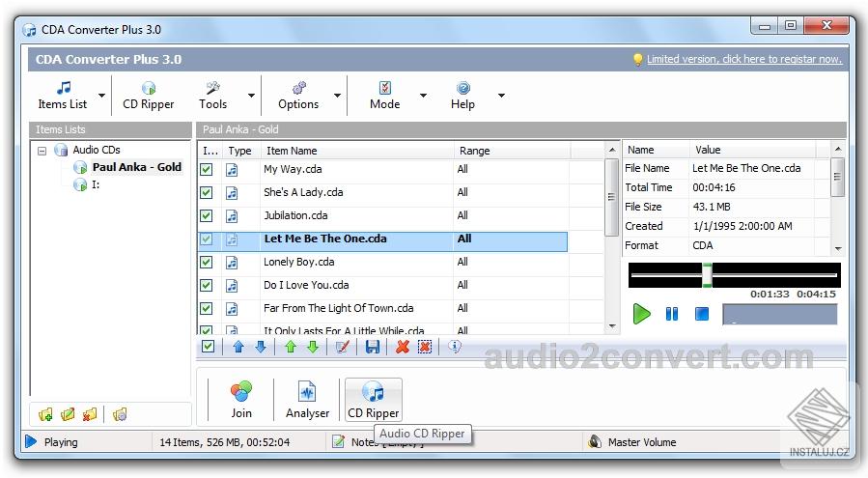Select Paul Anka - Gold in the tree
Viewport: 868px width, 478px height.
pyautogui.click(x=136, y=167)
